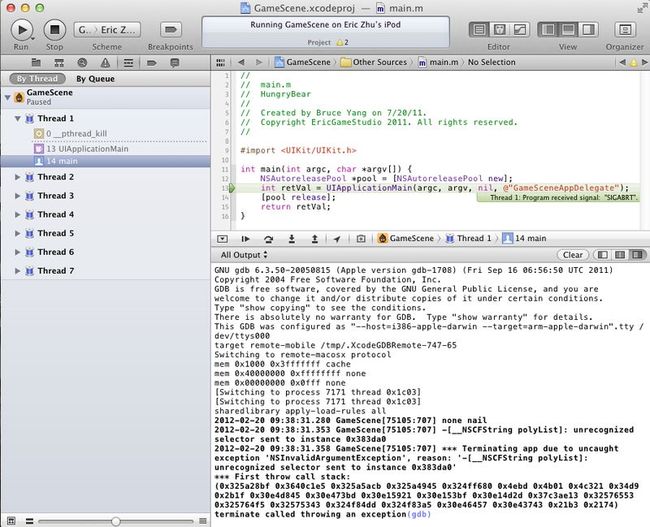Click 14 main in debug bar
This screenshot has height=527, width=650.
coord(524,238)
